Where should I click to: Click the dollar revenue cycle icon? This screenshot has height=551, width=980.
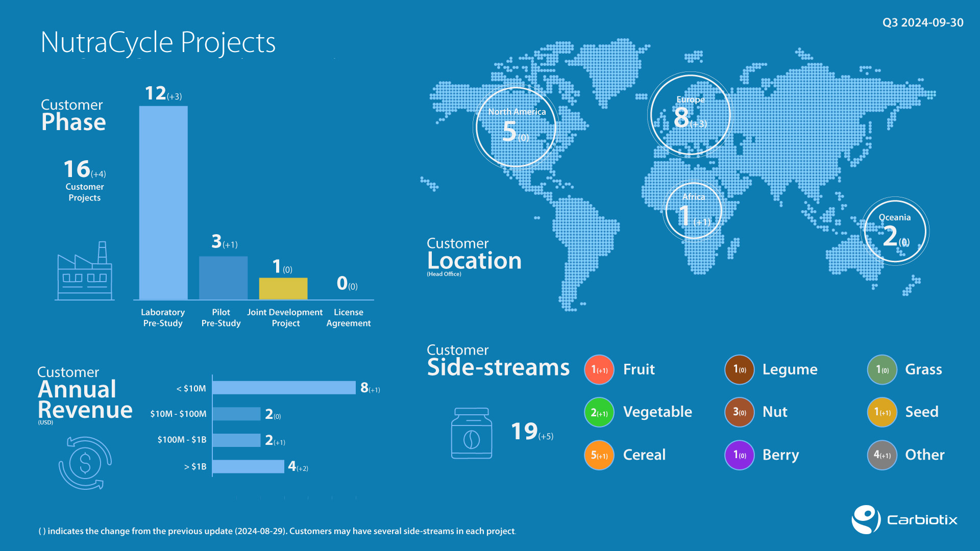click(85, 463)
